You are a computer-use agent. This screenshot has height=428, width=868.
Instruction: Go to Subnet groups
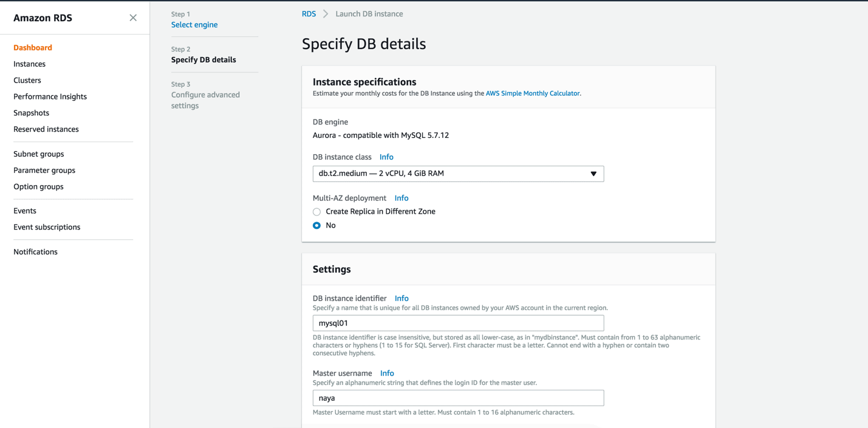(38, 154)
